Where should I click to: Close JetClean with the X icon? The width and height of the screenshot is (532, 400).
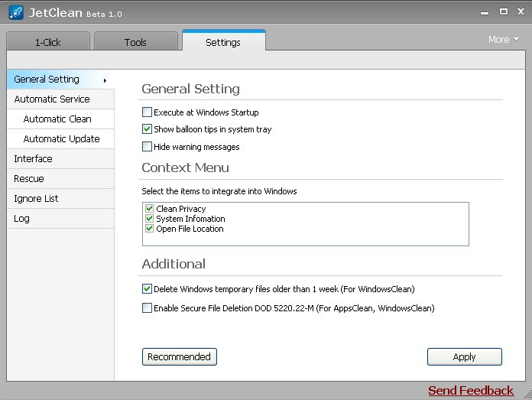point(521,11)
